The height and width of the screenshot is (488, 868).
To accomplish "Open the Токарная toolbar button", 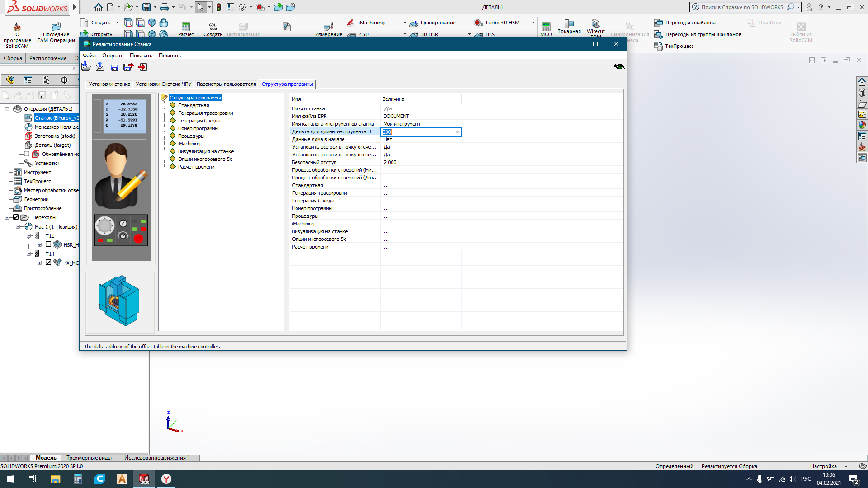I will tap(569, 27).
